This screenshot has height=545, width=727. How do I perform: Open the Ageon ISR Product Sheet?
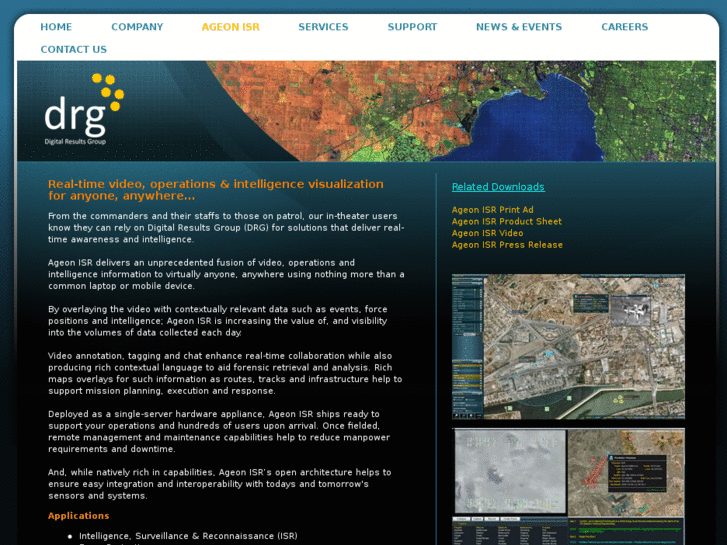click(x=506, y=221)
